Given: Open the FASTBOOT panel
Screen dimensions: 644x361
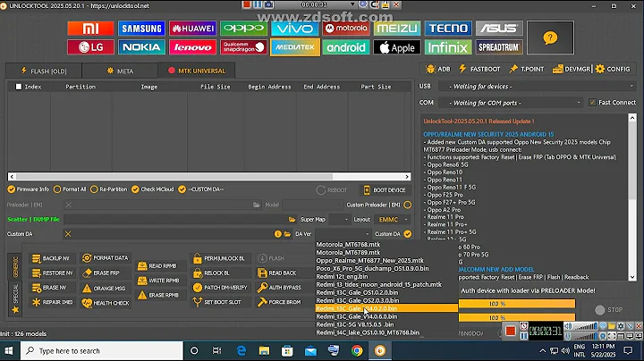Looking at the screenshot, I should point(479,70).
